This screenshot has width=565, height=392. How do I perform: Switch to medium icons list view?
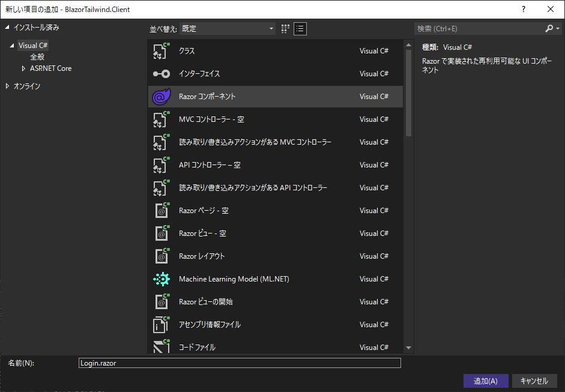click(x=300, y=29)
